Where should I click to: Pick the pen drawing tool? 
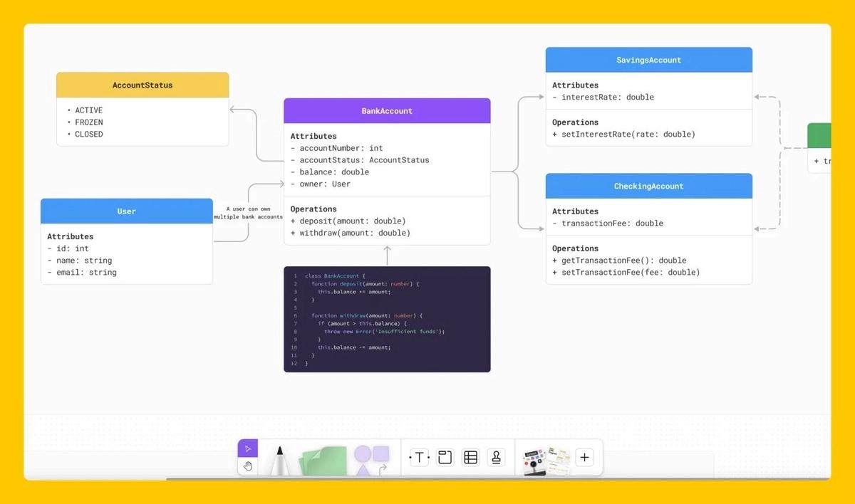279,459
